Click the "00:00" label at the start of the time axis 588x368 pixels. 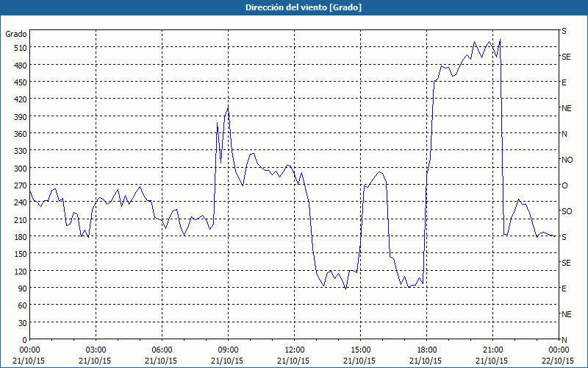point(29,350)
